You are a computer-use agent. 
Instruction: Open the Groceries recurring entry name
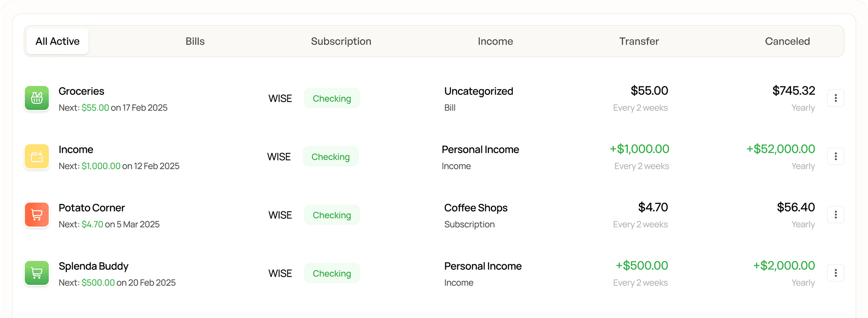pos(81,91)
